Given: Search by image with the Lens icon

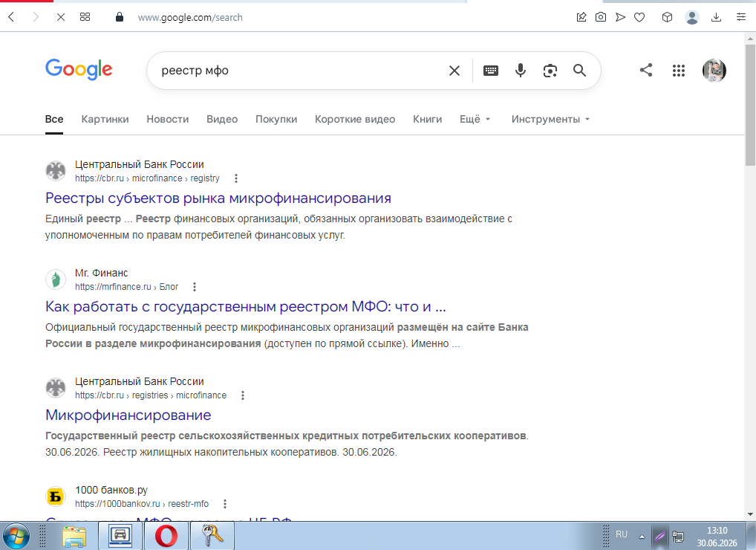Looking at the screenshot, I should (x=550, y=71).
